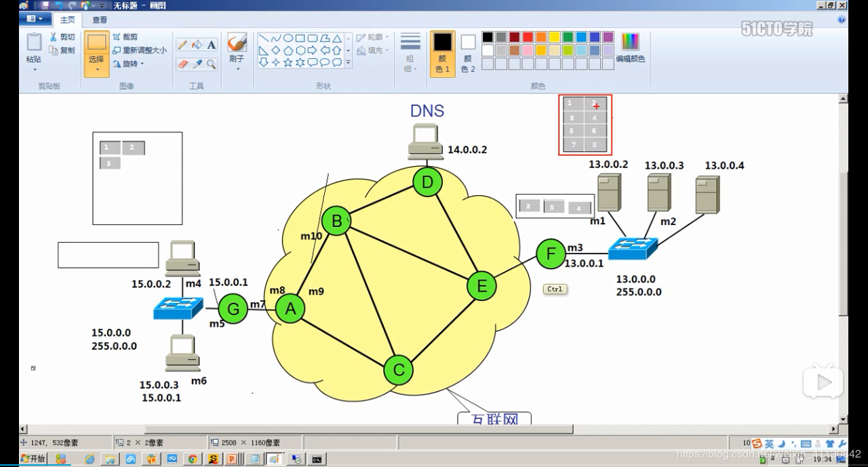The image size is (868, 467).
Task: Click the Paste (粘贴) clipboard icon
Action: (x=34, y=42)
